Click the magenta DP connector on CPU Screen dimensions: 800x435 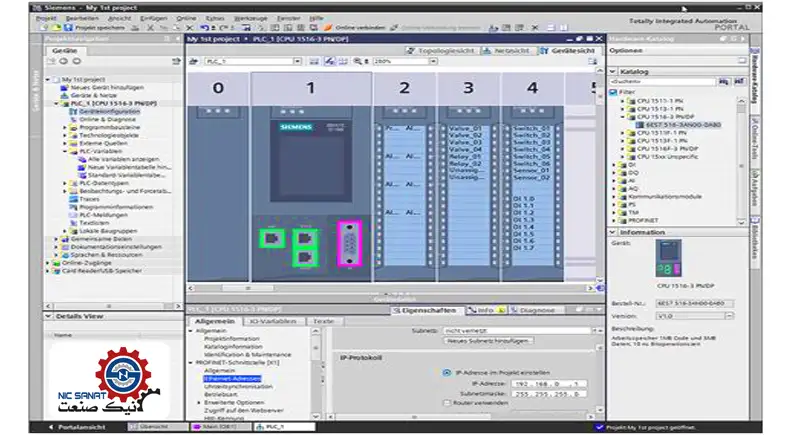coord(349,243)
